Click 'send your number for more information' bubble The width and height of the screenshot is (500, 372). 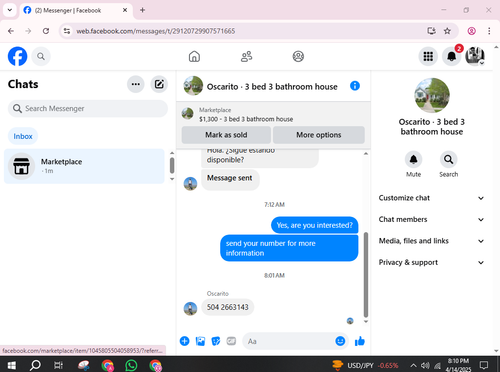pyautogui.click(x=289, y=248)
